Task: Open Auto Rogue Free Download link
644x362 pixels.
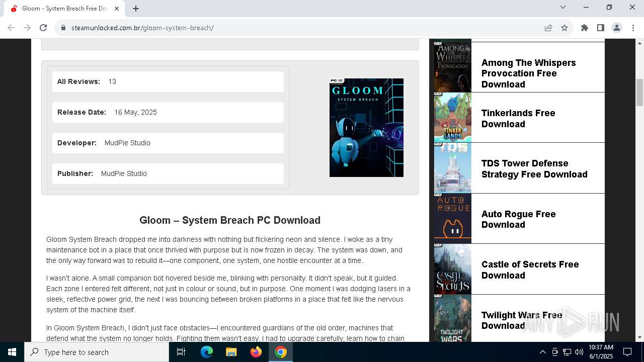Action: [518, 219]
